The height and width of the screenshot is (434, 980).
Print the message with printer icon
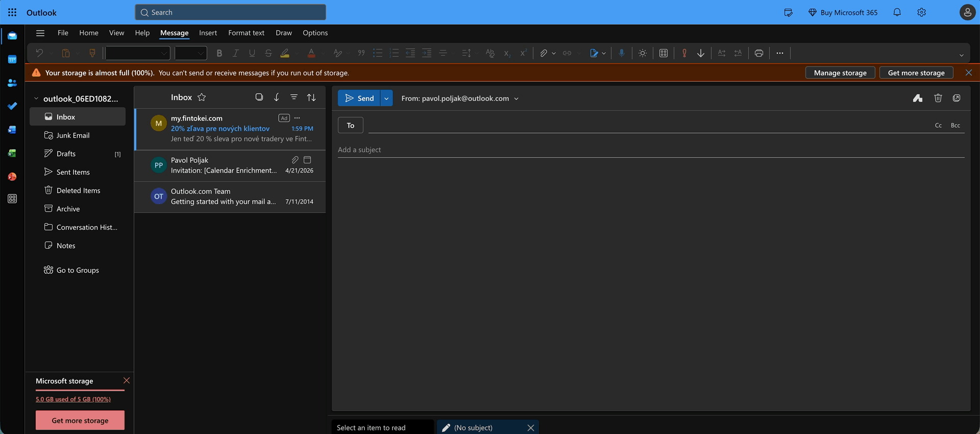point(759,53)
